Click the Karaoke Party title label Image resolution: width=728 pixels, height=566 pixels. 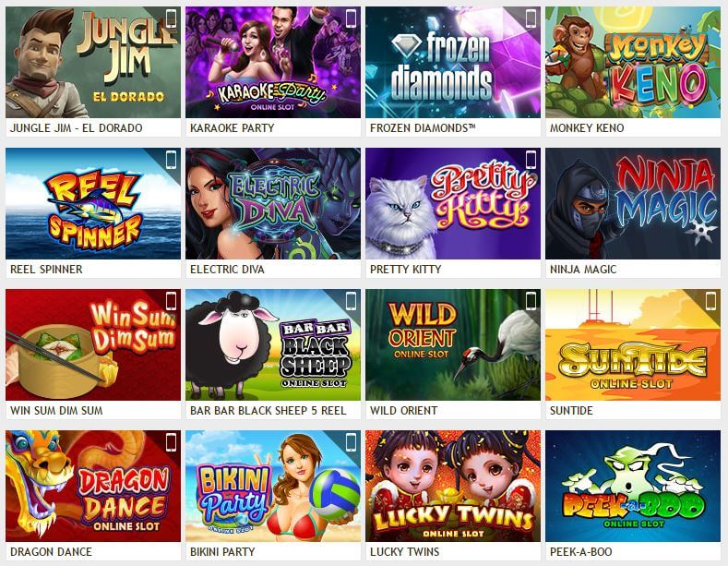tap(233, 127)
